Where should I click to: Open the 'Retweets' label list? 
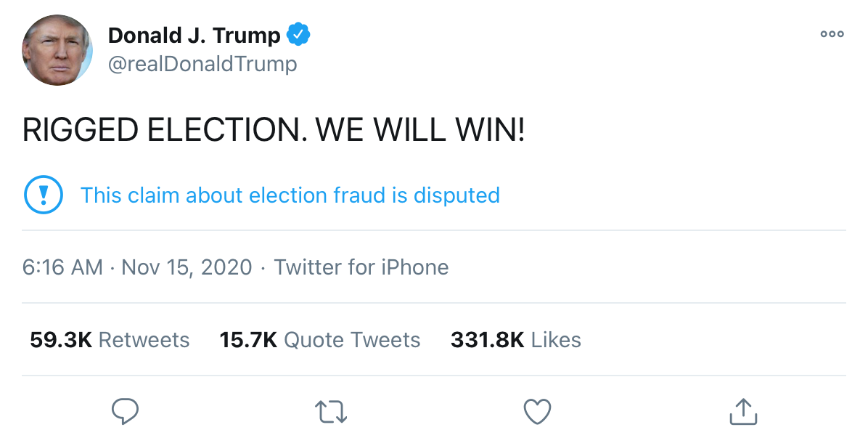(x=144, y=340)
